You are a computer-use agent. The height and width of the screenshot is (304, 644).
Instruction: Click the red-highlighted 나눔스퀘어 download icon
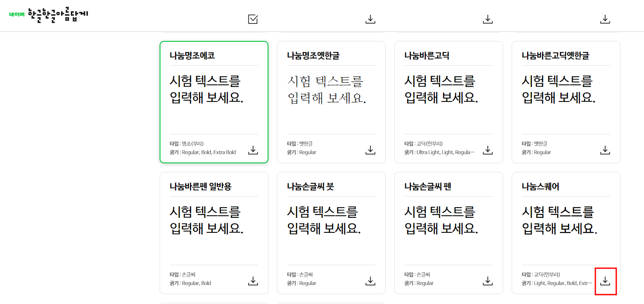click(605, 281)
